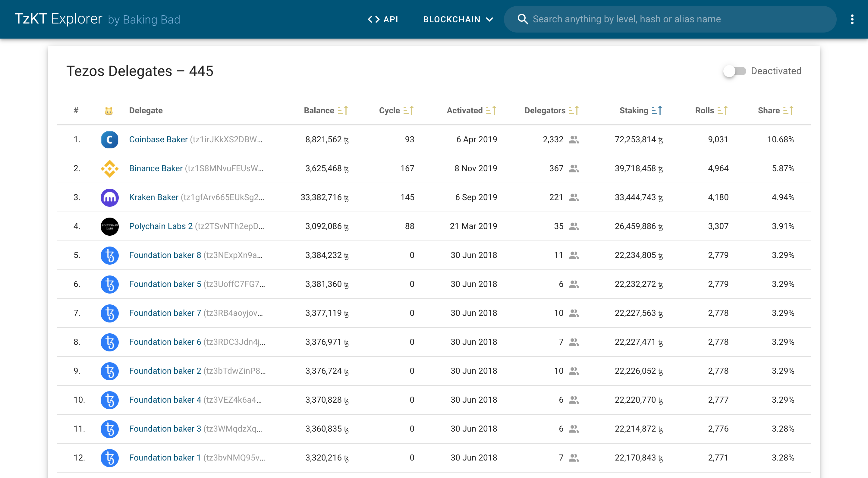868x478 pixels.
Task: Click delegators people icon in Binance row
Action: tap(574, 168)
